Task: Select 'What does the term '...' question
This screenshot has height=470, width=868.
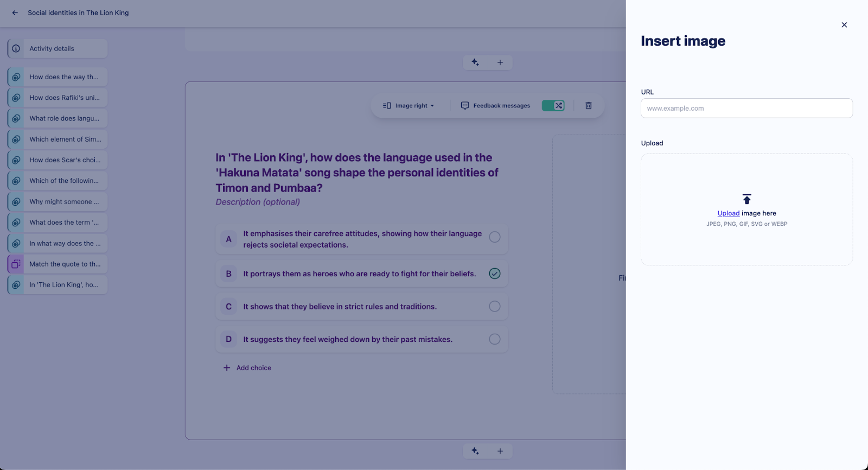Action: 58,223
